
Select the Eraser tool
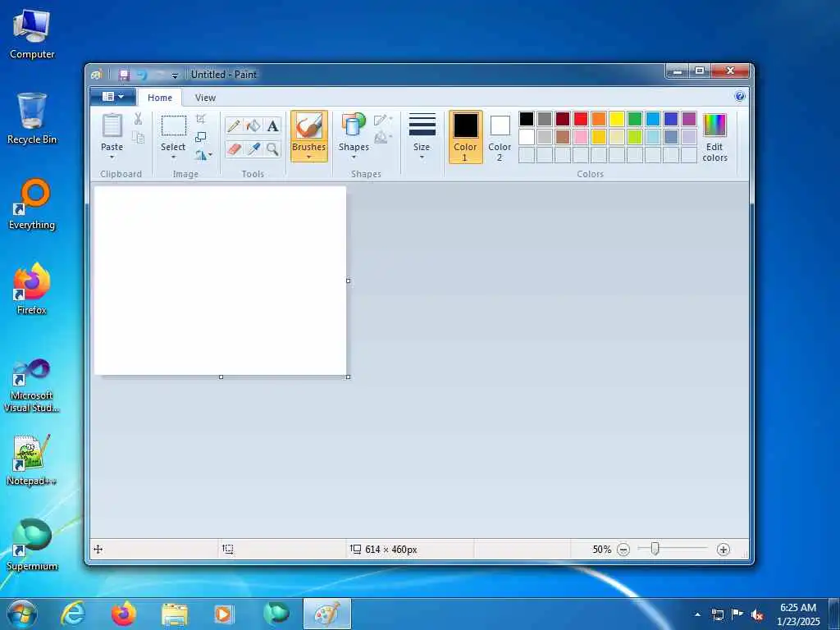pyautogui.click(x=234, y=149)
